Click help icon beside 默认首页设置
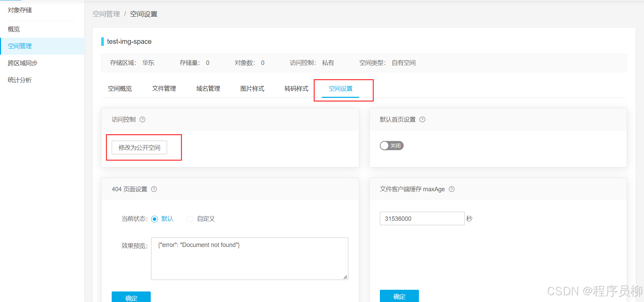 click(x=422, y=120)
